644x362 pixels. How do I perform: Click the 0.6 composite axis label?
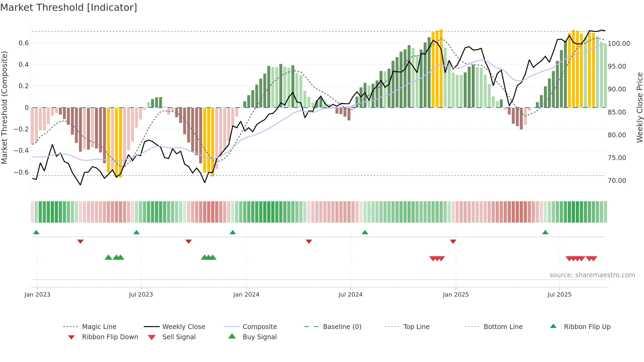24,43
